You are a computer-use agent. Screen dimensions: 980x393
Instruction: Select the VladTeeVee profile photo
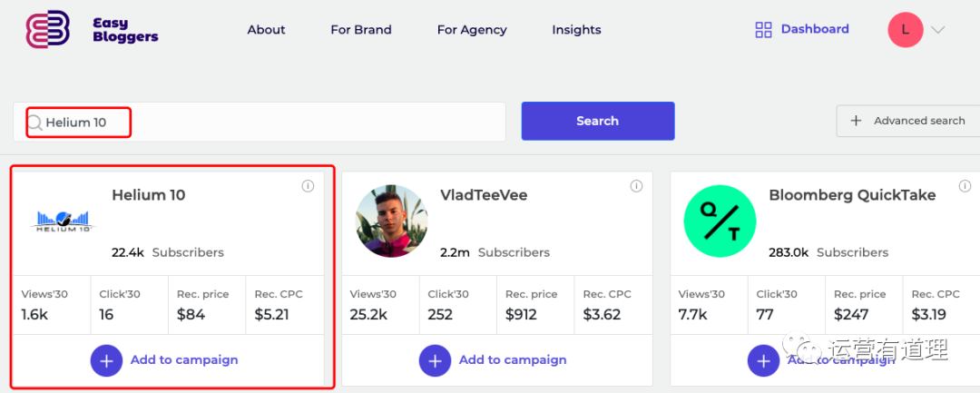click(x=391, y=221)
